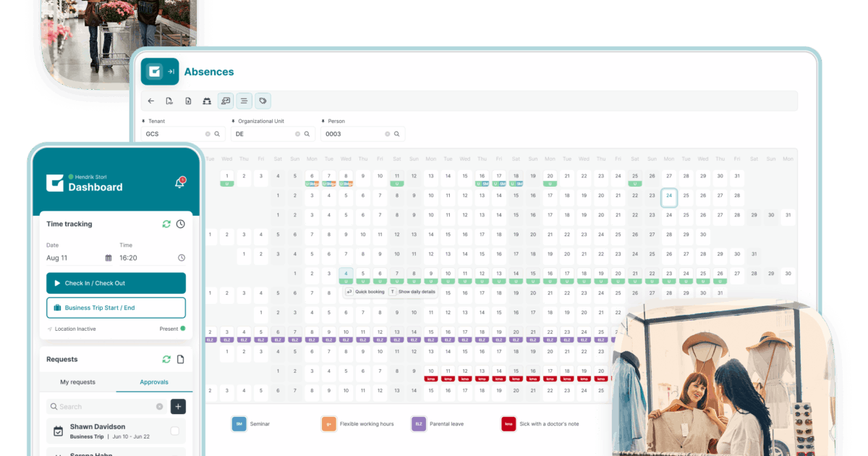Clear the Person field value
Image resolution: width=868 pixels, height=456 pixels.
pos(387,134)
